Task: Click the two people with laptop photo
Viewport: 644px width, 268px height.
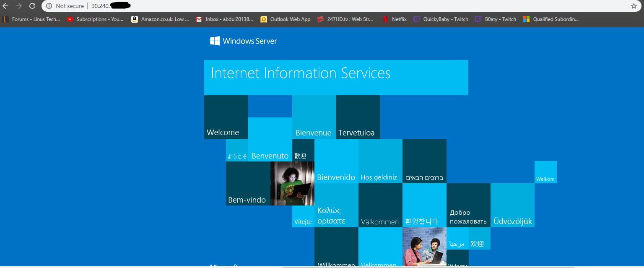Action: click(x=424, y=247)
